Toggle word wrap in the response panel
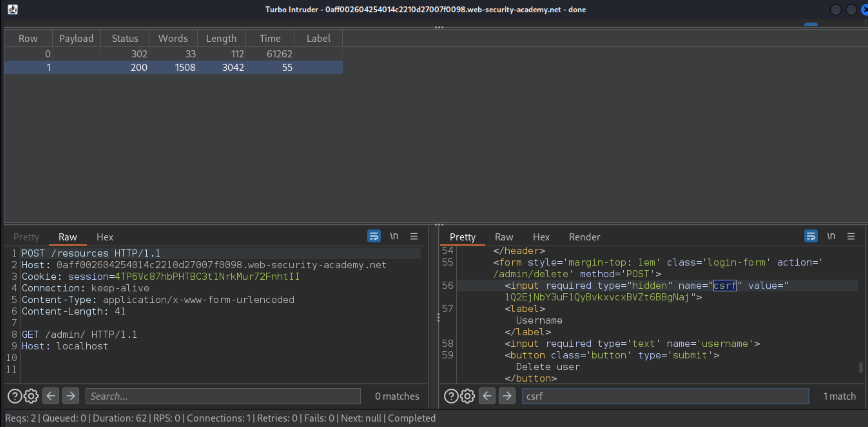The image size is (868, 427). (x=811, y=236)
